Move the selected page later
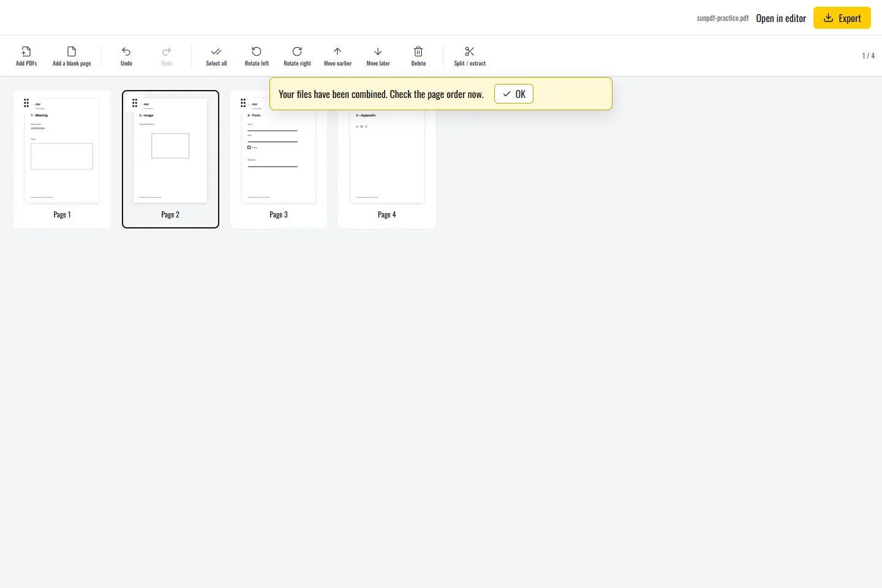Viewport: 882px width, 588px height. (x=378, y=56)
